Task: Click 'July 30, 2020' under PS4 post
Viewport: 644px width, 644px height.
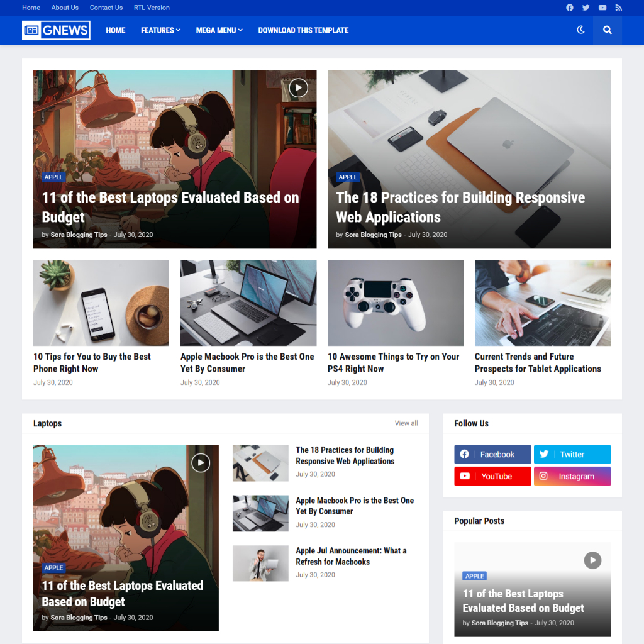Action: [347, 382]
